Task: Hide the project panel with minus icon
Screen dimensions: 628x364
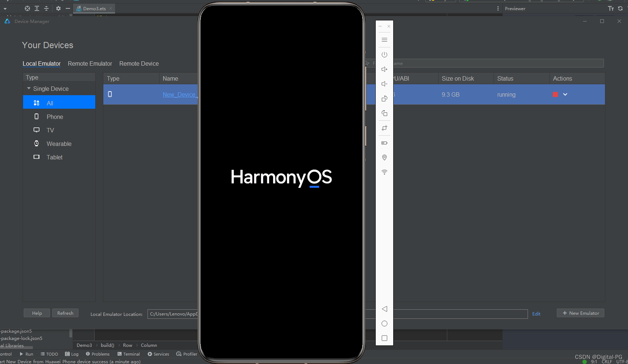Action: pyautogui.click(x=68, y=8)
